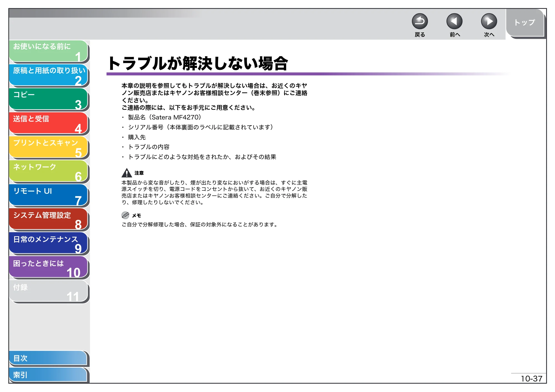The image size is (555, 392).
Task: Open the トップ tab
Action: pyautogui.click(x=525, y=23)
